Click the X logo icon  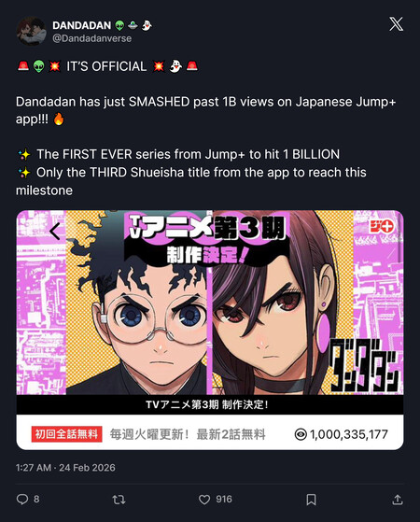pyautogui.click(x=396, y=24)
